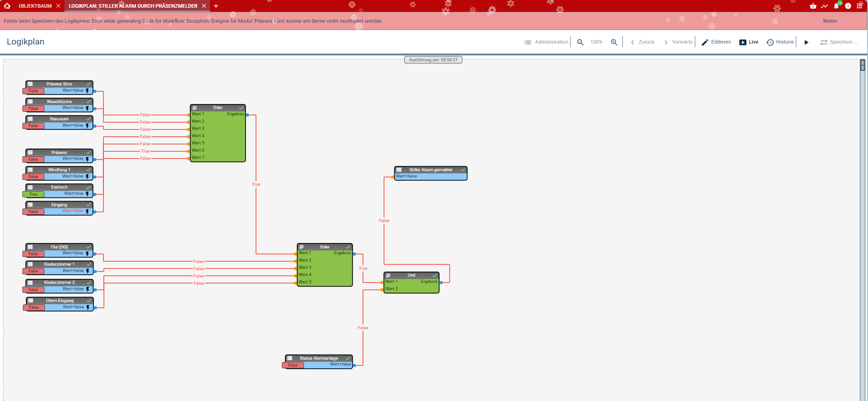Open the shopping basket icon

point(813,6)
